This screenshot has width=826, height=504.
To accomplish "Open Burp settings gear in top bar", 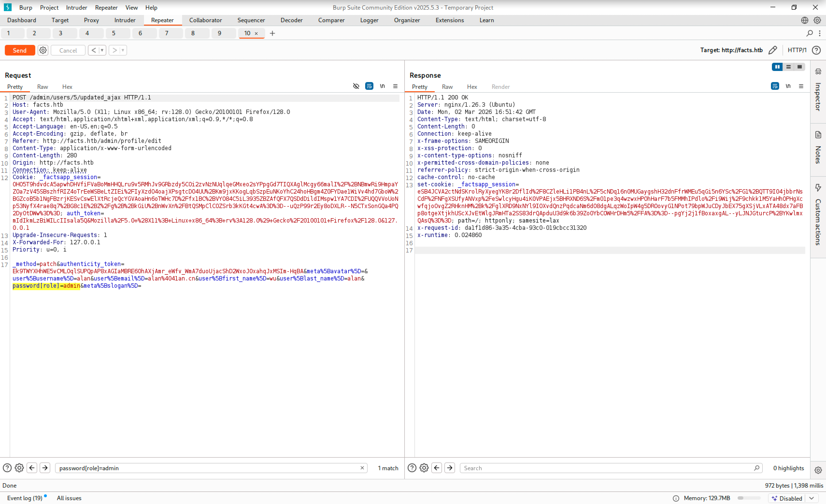I will 817,20.
